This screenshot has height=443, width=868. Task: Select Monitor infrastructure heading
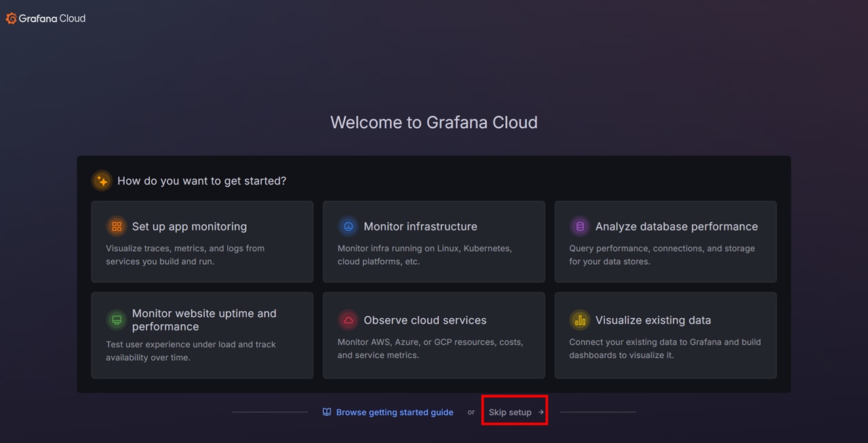click(x=420, y=227)
